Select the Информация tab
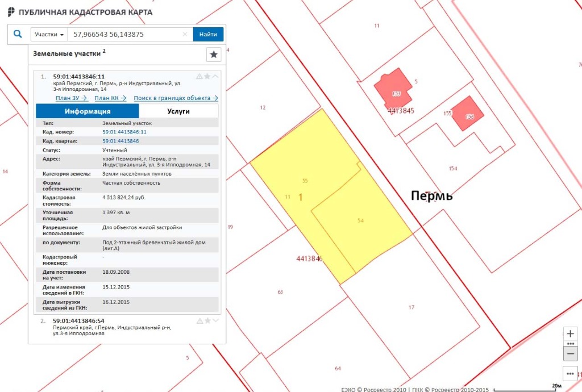This screenshot has height=392, width=582. [88, 111]
